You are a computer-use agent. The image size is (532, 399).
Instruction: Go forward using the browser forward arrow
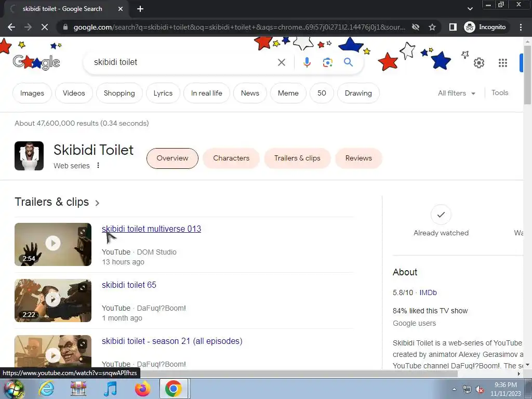coord(28,27)
